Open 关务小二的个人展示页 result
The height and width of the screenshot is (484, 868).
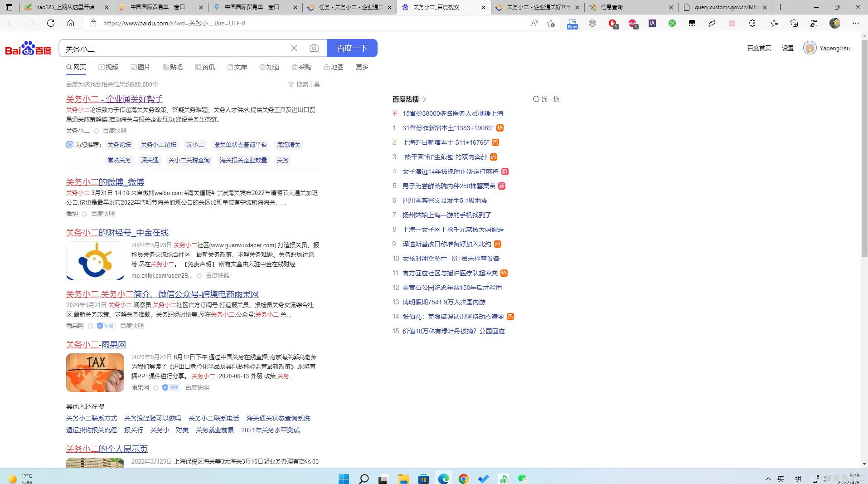(107, 449)
